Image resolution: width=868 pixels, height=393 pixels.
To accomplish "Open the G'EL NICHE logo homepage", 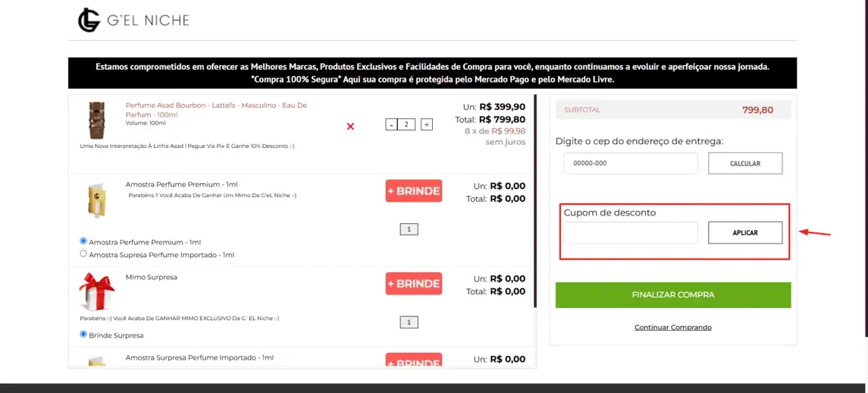I will 133,20.
